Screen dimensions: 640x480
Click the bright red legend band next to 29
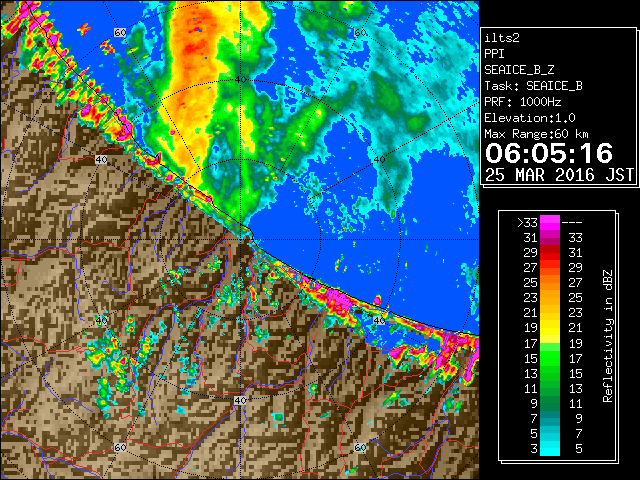click(x=550, y=253)
